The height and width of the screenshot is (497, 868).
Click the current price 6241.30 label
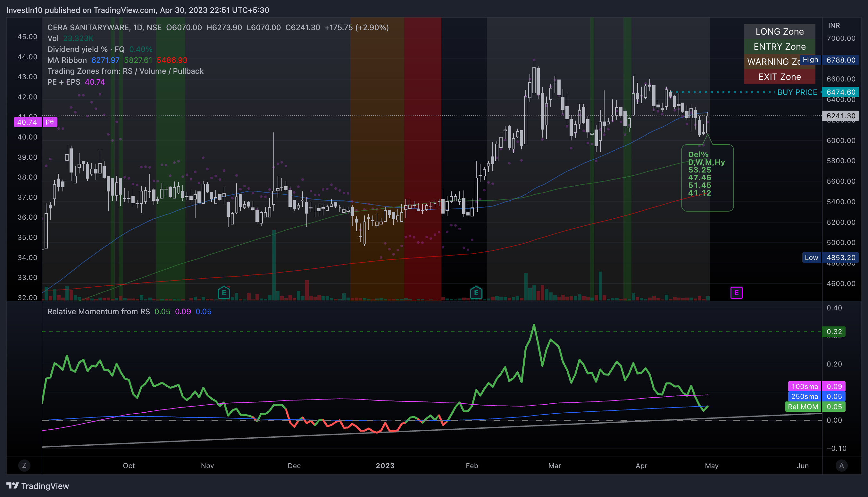click(840, 116)
